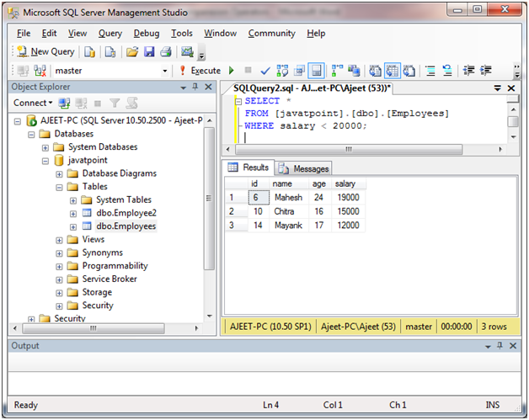Switch to the Messages tab
This screenshot has width=529, height=420.
(303, 168)
